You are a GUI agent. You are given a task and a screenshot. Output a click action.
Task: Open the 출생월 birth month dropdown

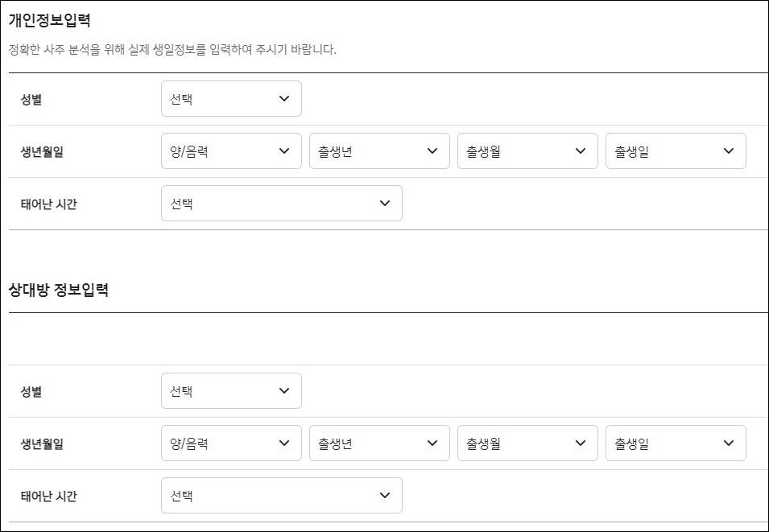point(527,151)
